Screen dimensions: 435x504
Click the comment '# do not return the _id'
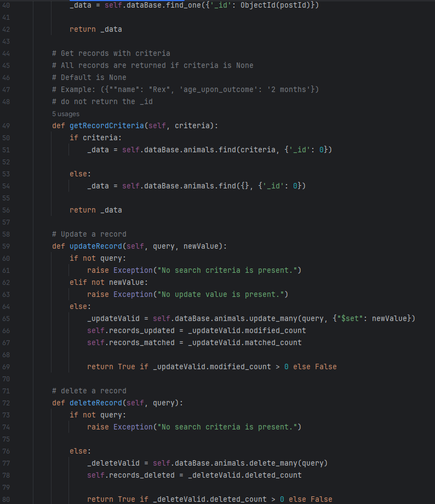[102, 101]
